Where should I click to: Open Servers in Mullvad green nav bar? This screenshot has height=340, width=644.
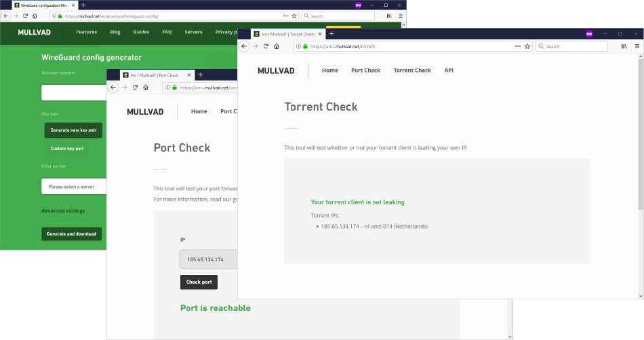(193, 32)
